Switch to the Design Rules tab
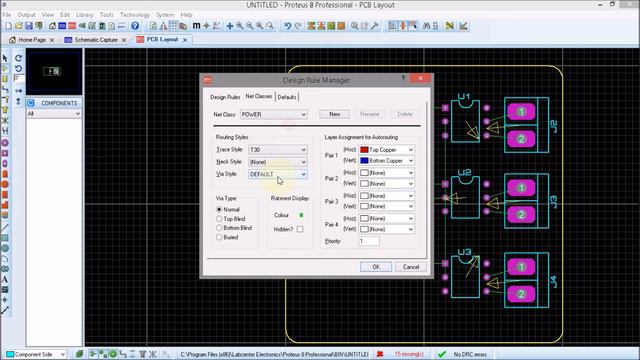 [x=225, y=97]
